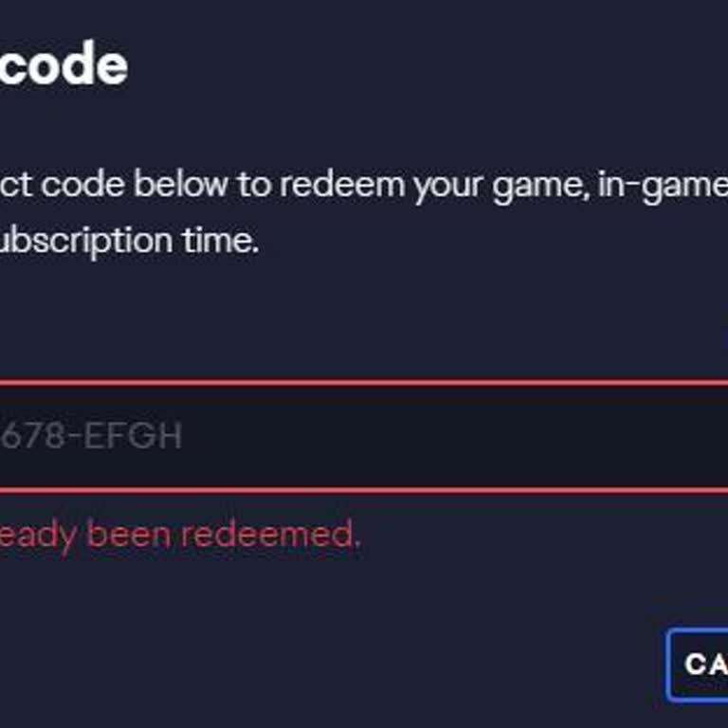Screen dimensions: 728x728
Task: Click the red 'been redeemed' error message
Action: (180, 536)
